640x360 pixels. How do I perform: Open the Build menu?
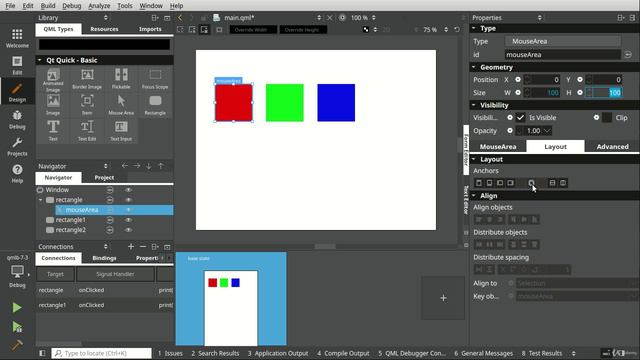[48, 6]
